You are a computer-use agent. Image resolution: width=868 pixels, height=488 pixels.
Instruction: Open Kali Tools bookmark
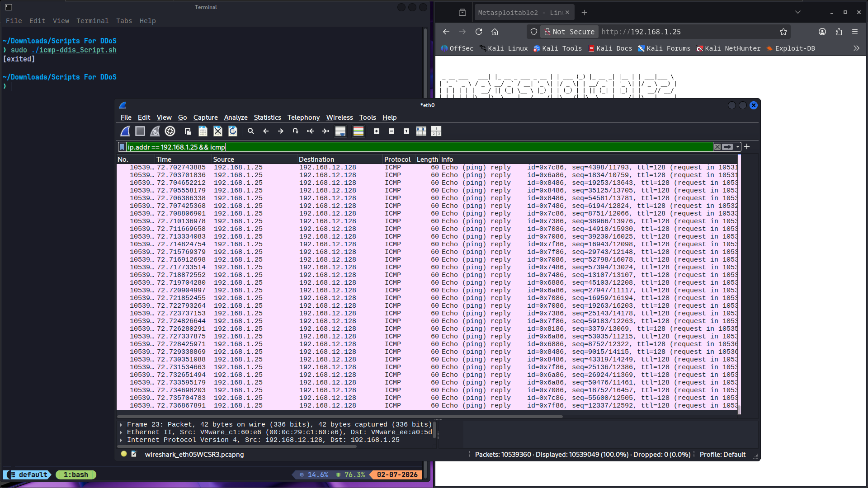(x=557, y=48)
